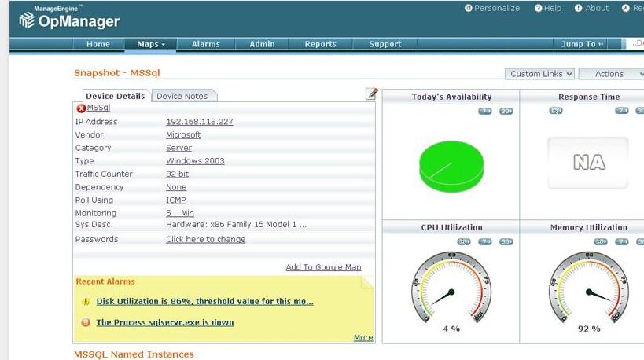Open the Disk Utilization is 86% alarm

click(x=205, y=301)
